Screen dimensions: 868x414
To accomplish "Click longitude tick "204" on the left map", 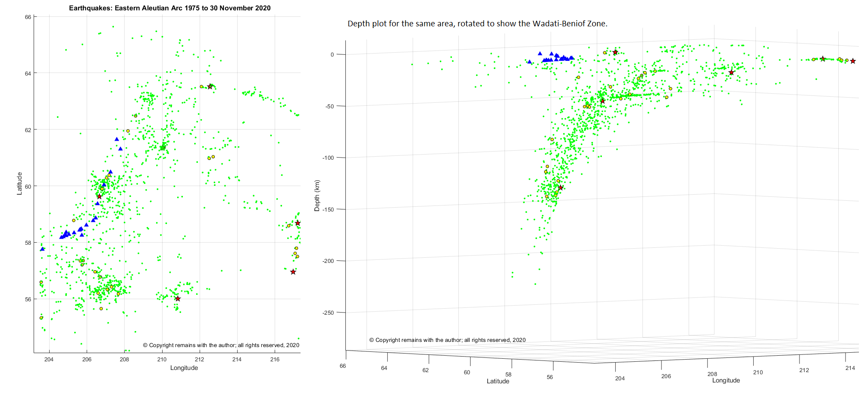I will tap(49, 359).
